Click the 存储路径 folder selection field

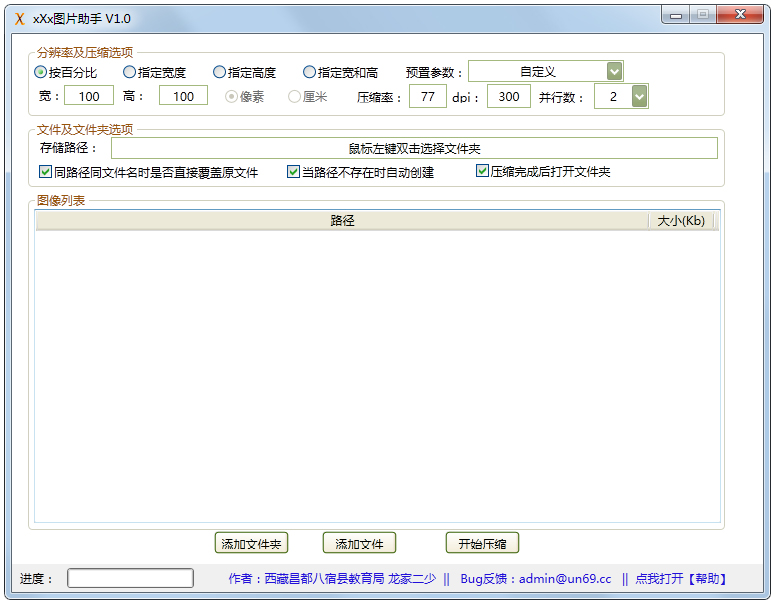pos(414,148)
